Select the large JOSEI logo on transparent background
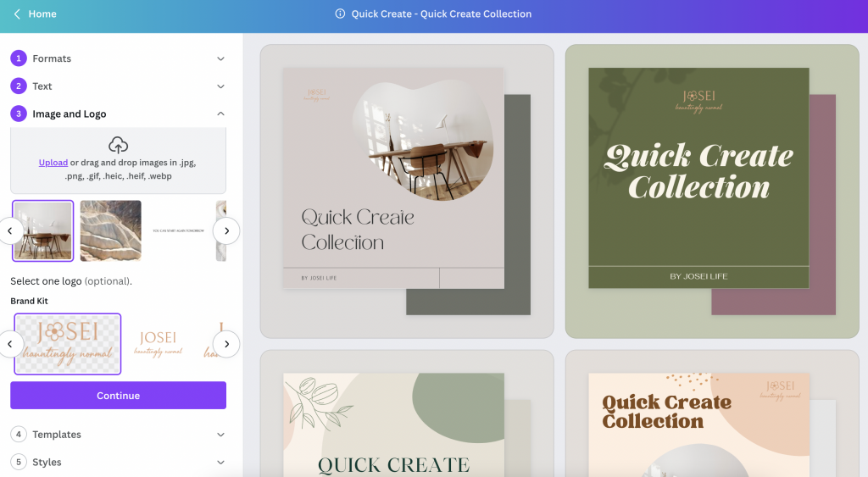This screenshot has width=868, height=477. tap(68, 344)
